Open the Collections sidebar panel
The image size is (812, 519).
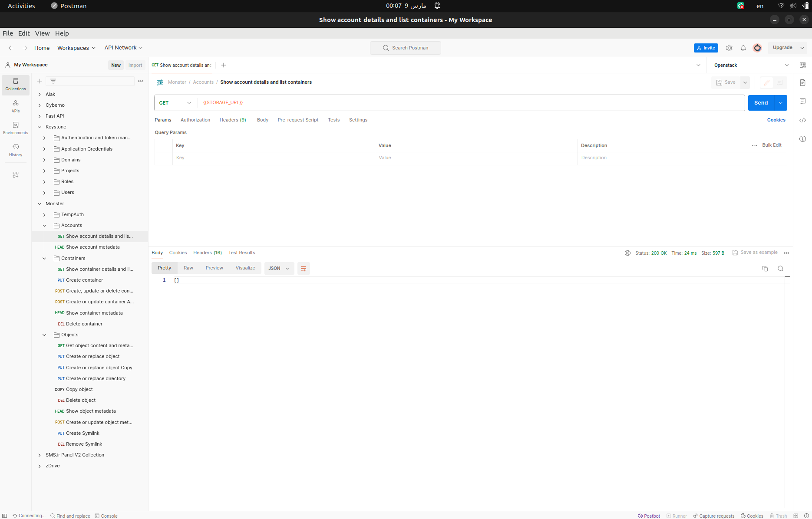point(16,84)
